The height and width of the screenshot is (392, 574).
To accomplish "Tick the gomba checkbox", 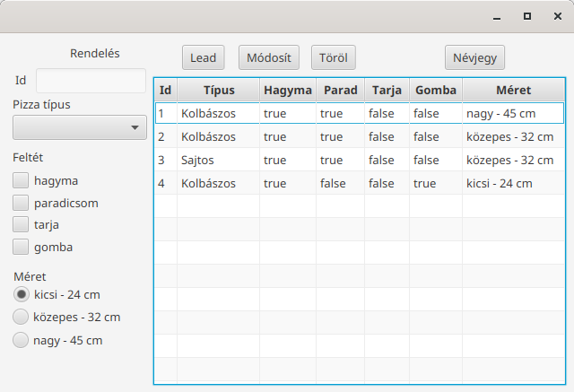I will click(x=21, y=247).
